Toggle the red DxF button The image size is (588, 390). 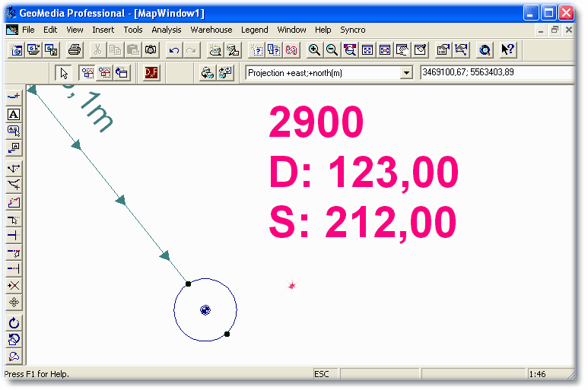point(151,73)
